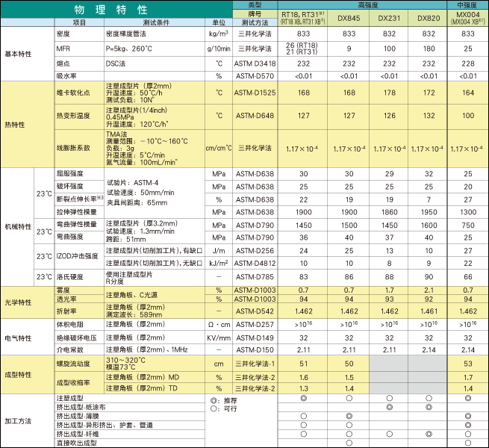Click the 热变形温度 row label

[73, 116]
